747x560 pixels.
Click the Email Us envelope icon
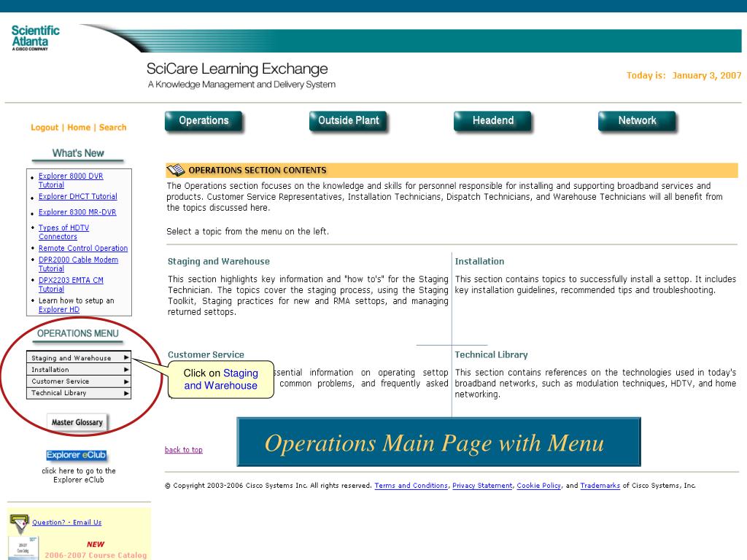tap(19, 524)
